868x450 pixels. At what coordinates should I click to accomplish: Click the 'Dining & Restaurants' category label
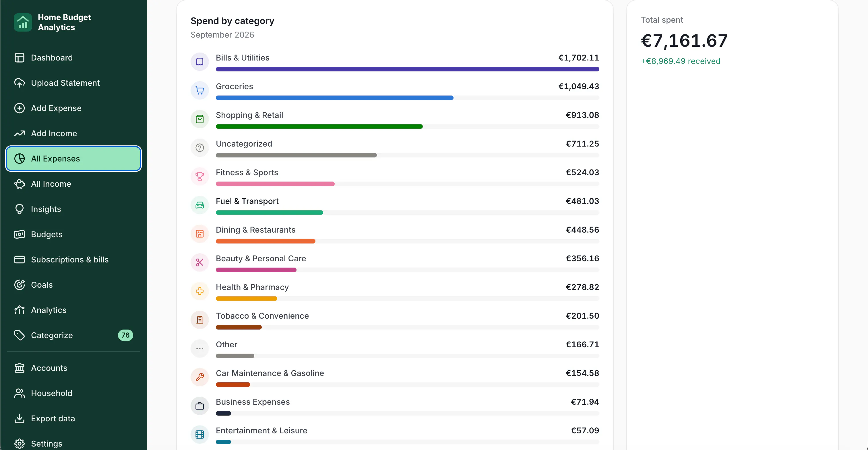(x=255, y=230)
